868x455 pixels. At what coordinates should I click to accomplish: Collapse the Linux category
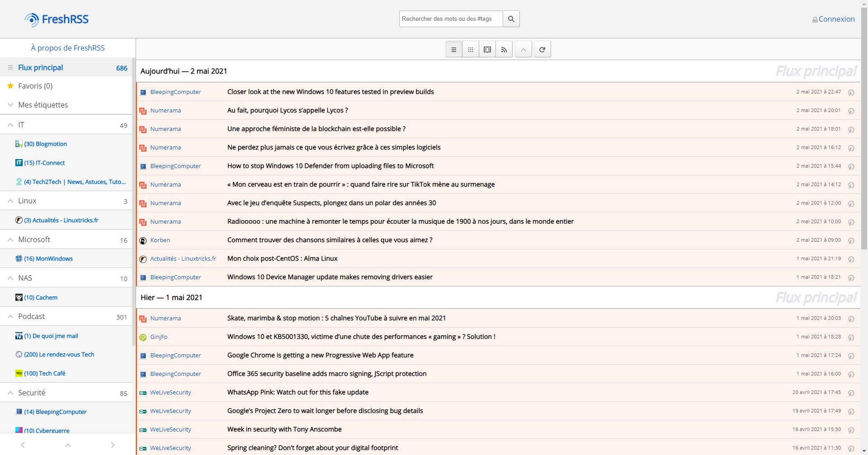[10, 201]
